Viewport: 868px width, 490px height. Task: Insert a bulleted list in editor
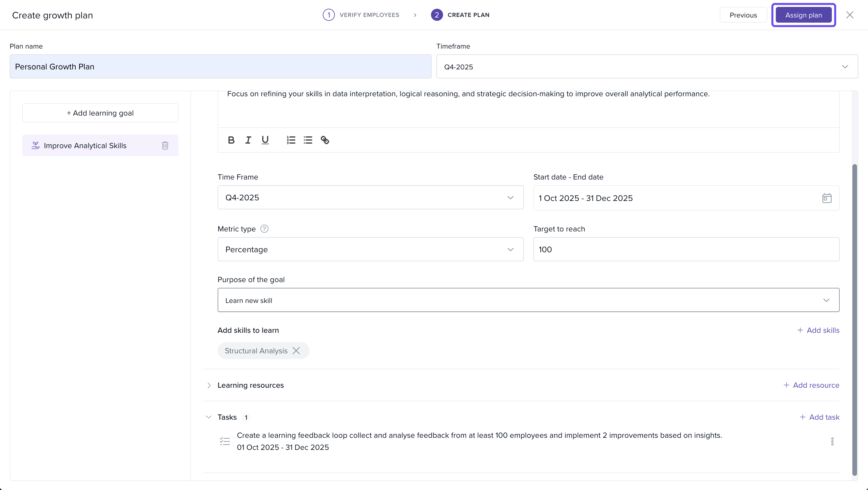pyautogui.click(x=308, y=140)
